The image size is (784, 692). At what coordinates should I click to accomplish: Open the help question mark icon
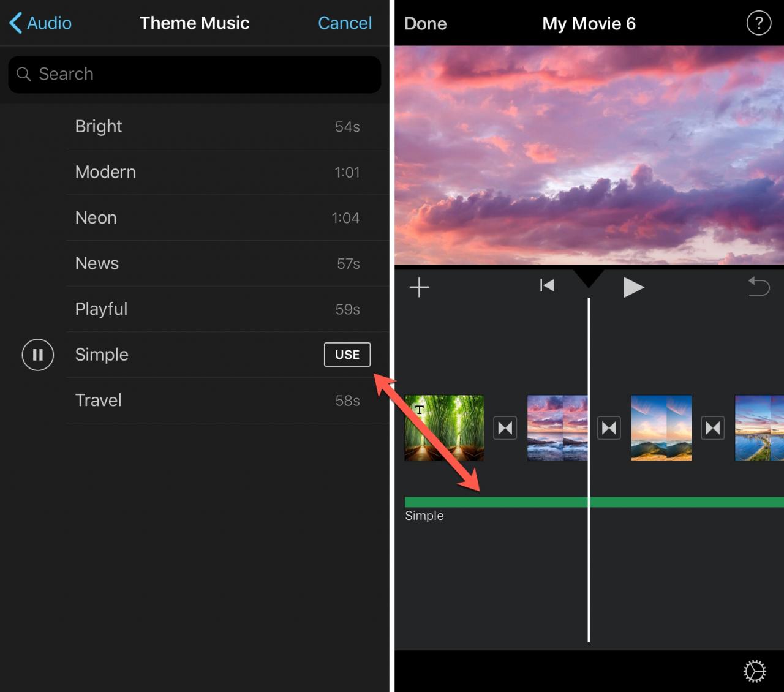[x=759, y=23]
